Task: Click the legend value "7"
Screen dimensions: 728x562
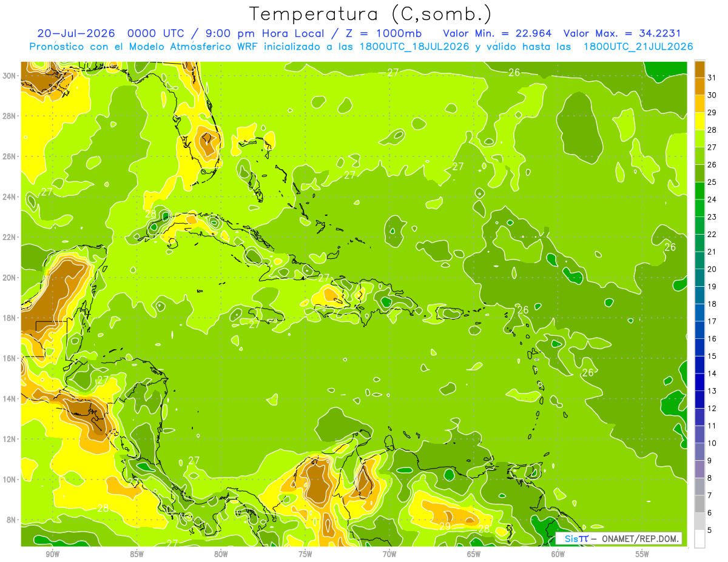Action: pyautogui.click(x=710, y=495)
